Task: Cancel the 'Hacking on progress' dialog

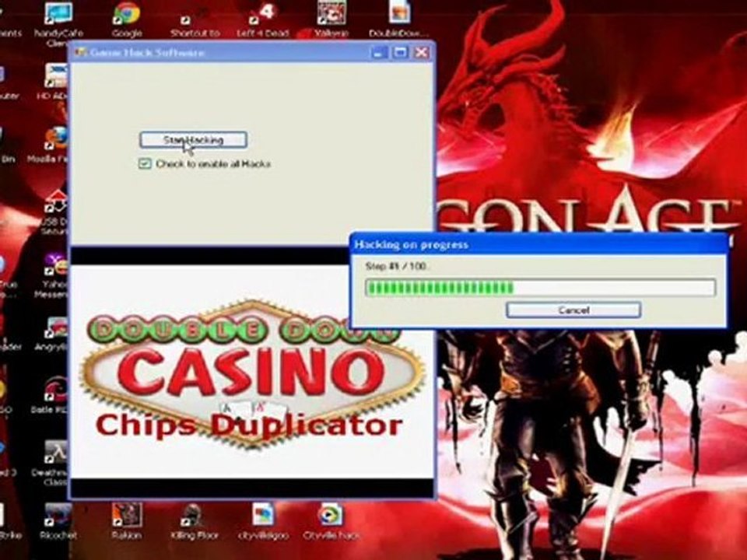Action: click(x=573, y=310)
